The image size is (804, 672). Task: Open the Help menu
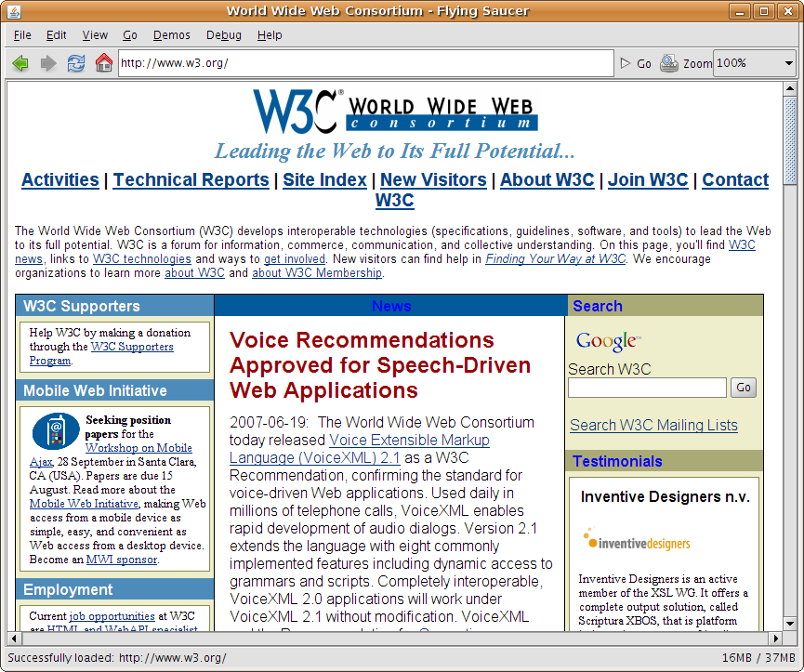[x=270, y=35]
